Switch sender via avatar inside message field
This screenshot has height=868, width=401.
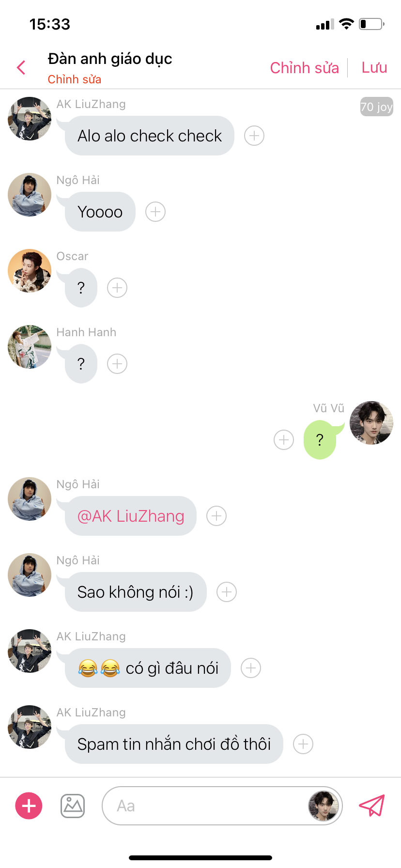coord(323,806)
